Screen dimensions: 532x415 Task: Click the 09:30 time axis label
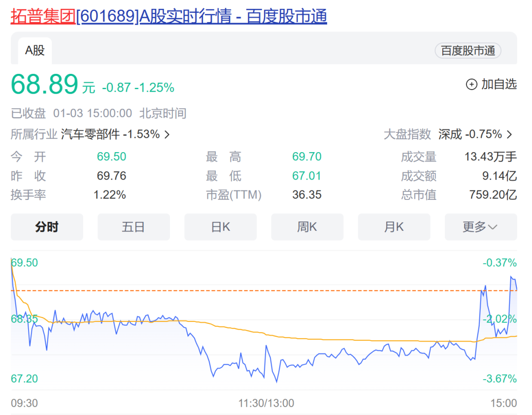(25, 403)
